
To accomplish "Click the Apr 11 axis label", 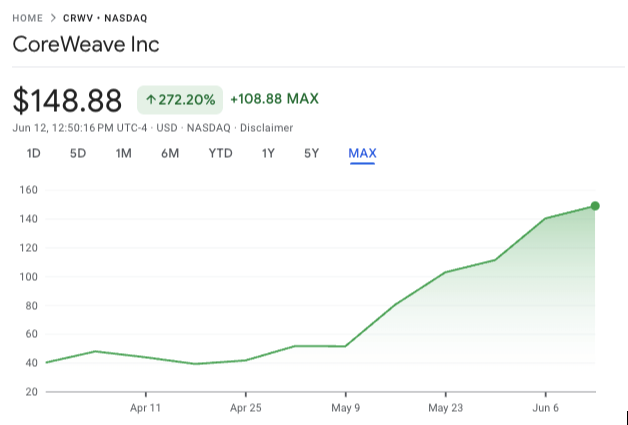I will click(145, 408).
